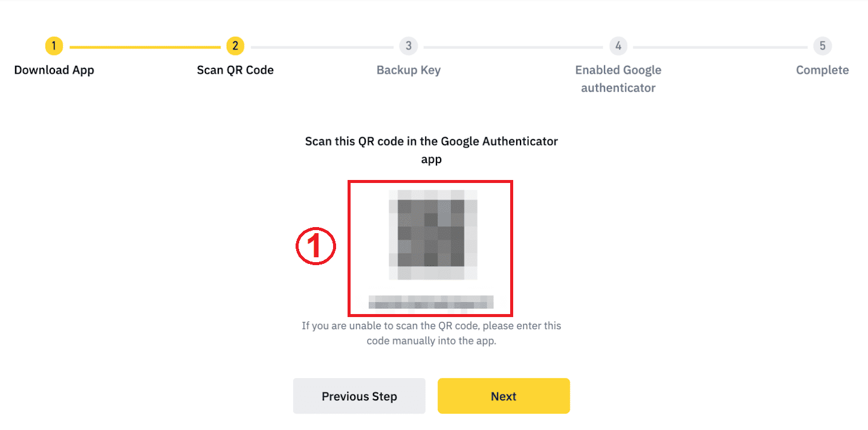Click the yellow step 1 circle icon

54,46
